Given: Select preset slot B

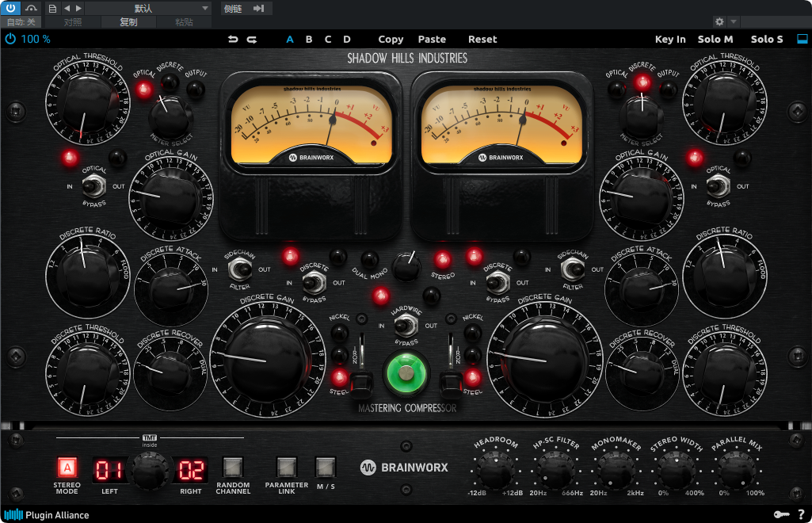Looking at the screenshot, I should pyautogui.click(x=309, y=40).
